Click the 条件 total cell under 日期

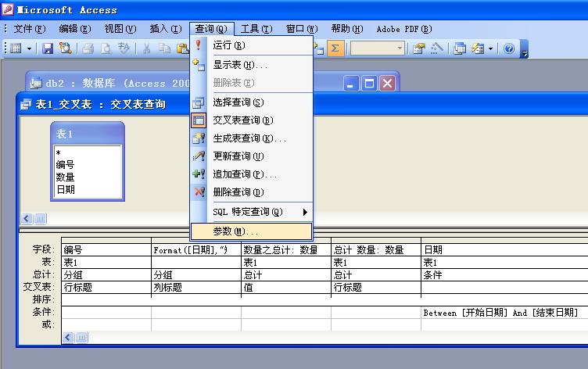pyautogui.click(x=504, y=275)
